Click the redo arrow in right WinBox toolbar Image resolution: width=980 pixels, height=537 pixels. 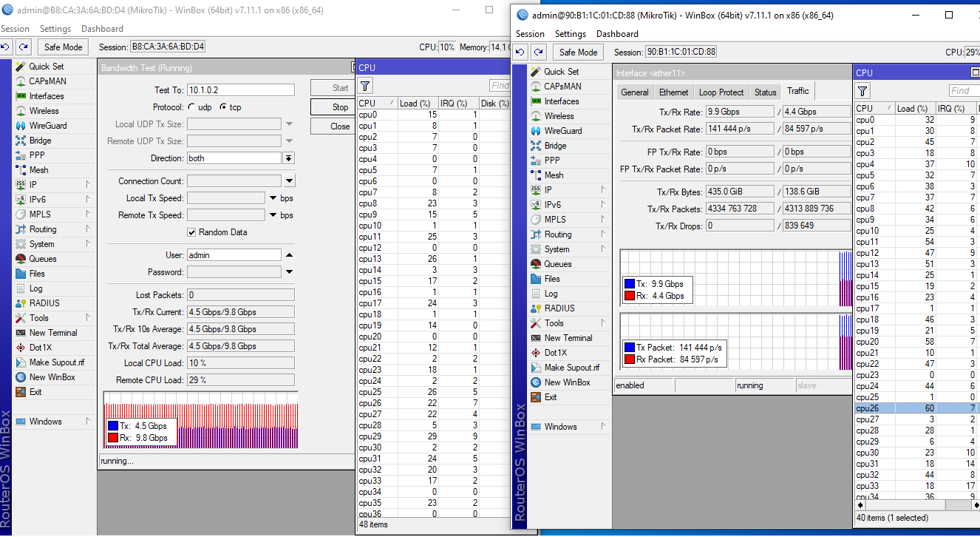(539, 53)
